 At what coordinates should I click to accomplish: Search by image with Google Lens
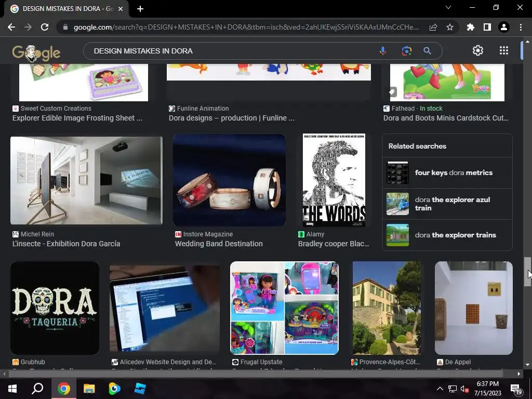[406, 51]
